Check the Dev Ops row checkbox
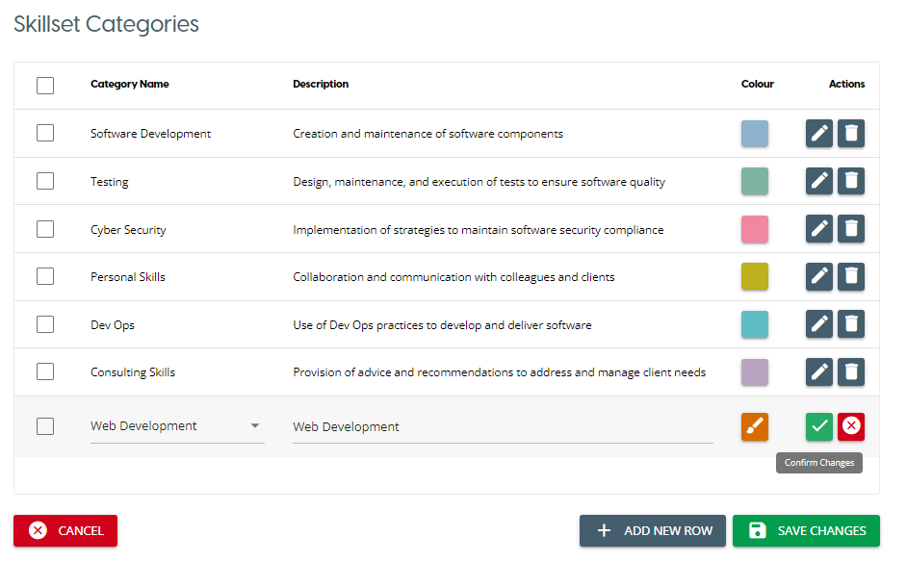907x588 pixels. point(45,324)
